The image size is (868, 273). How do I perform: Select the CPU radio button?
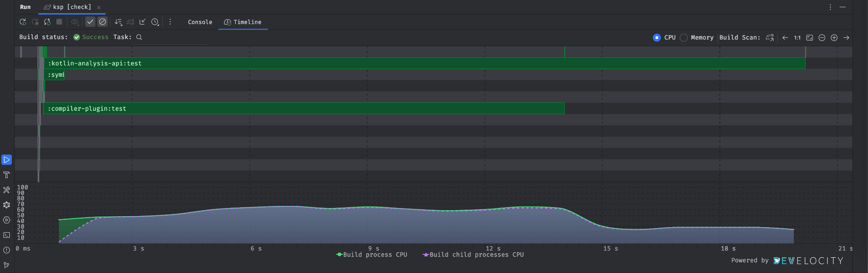tap(657, 38)
